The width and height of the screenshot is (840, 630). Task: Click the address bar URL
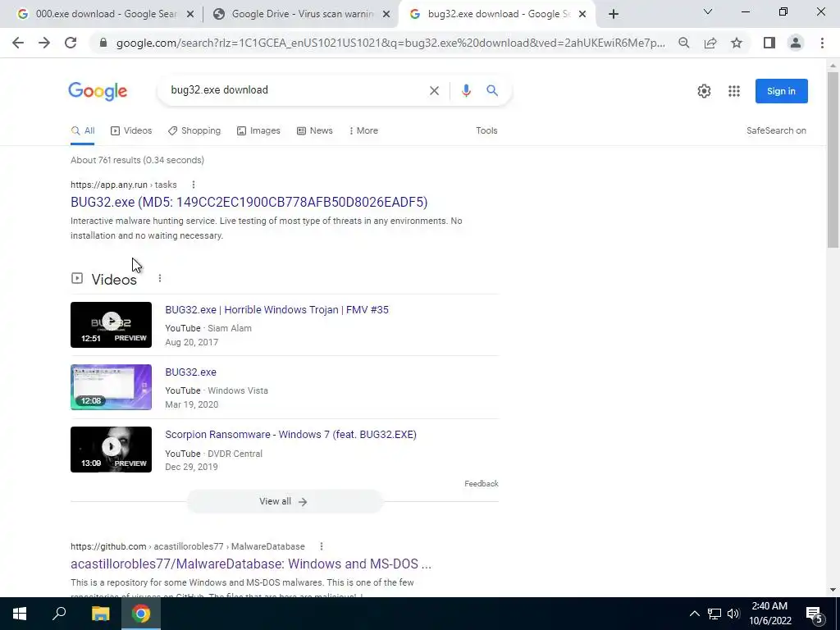(x=391, y=43)
